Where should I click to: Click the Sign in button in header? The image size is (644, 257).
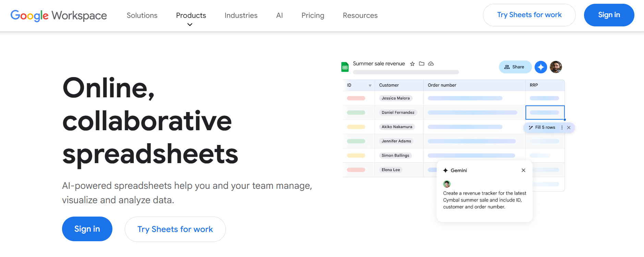[x=609, y=15]
